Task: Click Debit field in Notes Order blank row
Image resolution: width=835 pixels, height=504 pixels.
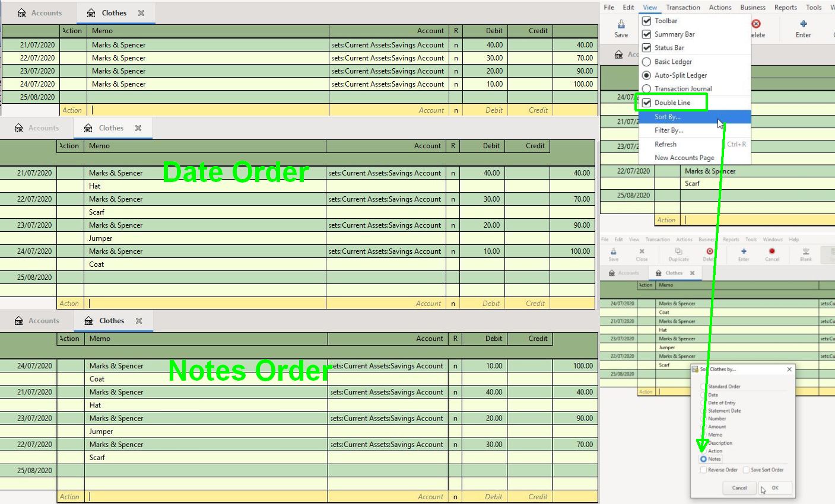Action: [485, 497]
